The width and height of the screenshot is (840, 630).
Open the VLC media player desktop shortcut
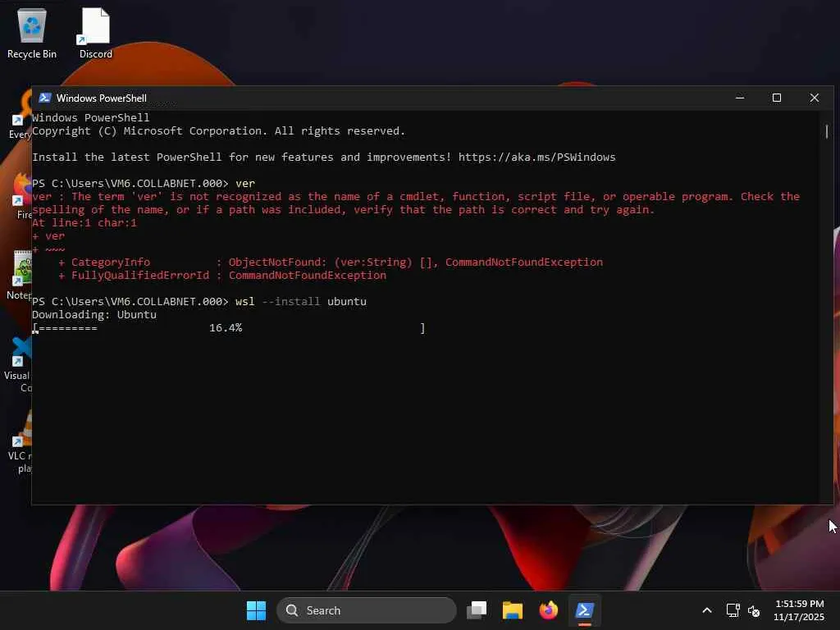pyautogui.click(x=20, y=442)
